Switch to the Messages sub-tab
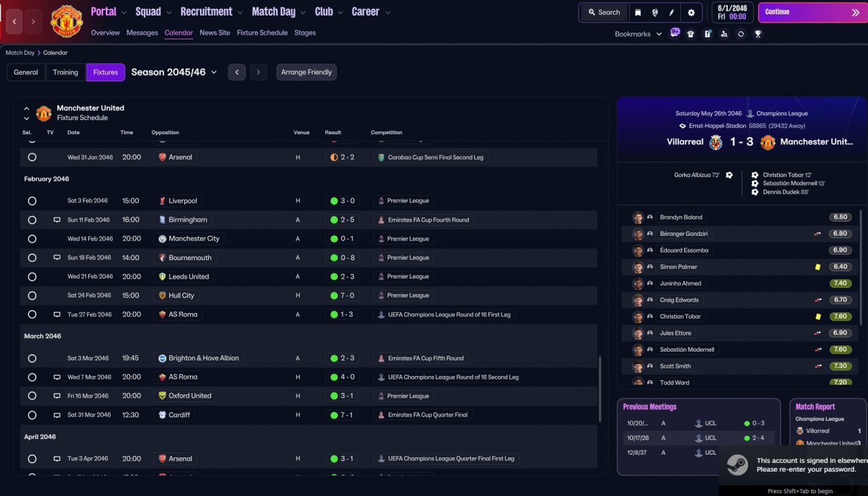 coord(142,33)
